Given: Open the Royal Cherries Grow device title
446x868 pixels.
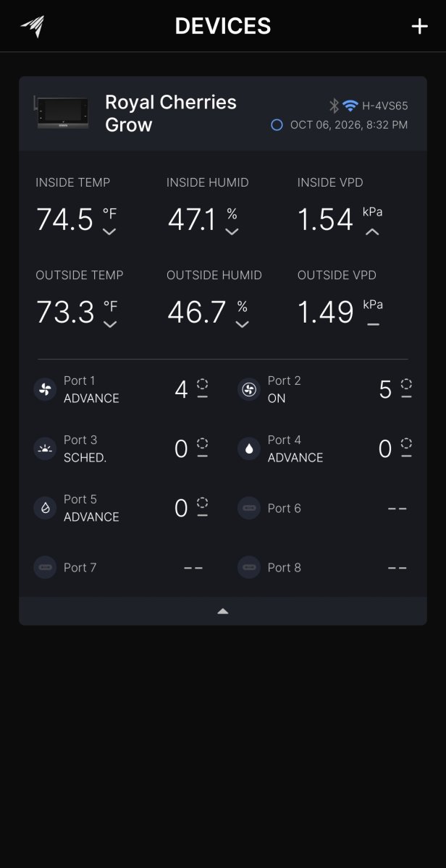Looking at the screenshot, I should [171, 114].
